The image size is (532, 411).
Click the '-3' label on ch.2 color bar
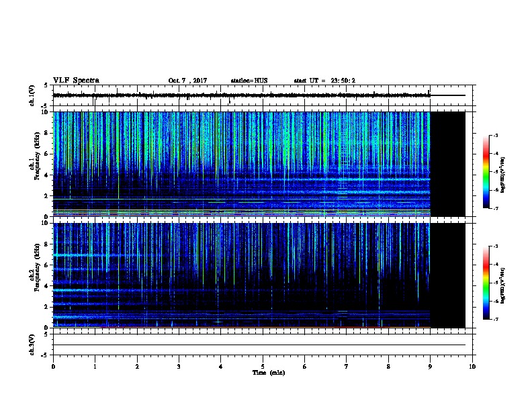(x=496, y=246)
